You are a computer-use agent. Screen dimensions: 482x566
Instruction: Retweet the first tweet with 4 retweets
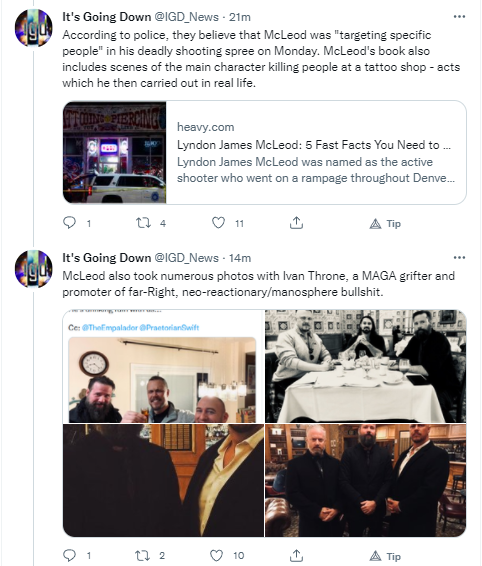[143, 223]
